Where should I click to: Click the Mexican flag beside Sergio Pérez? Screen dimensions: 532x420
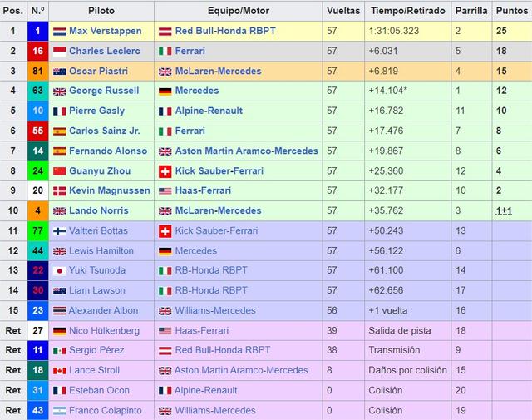59,351
